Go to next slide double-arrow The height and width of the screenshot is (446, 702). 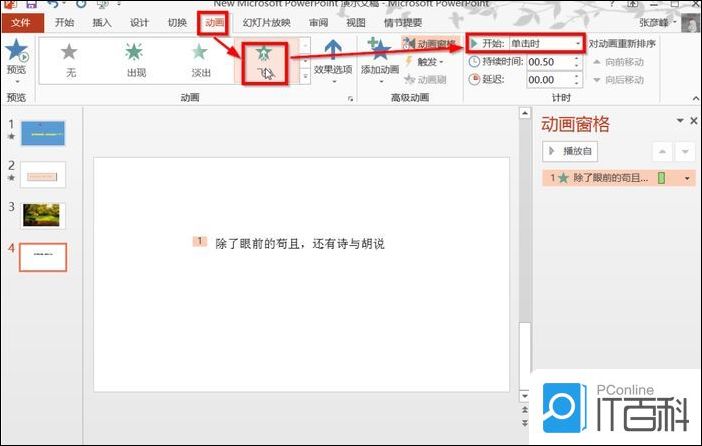525,423
